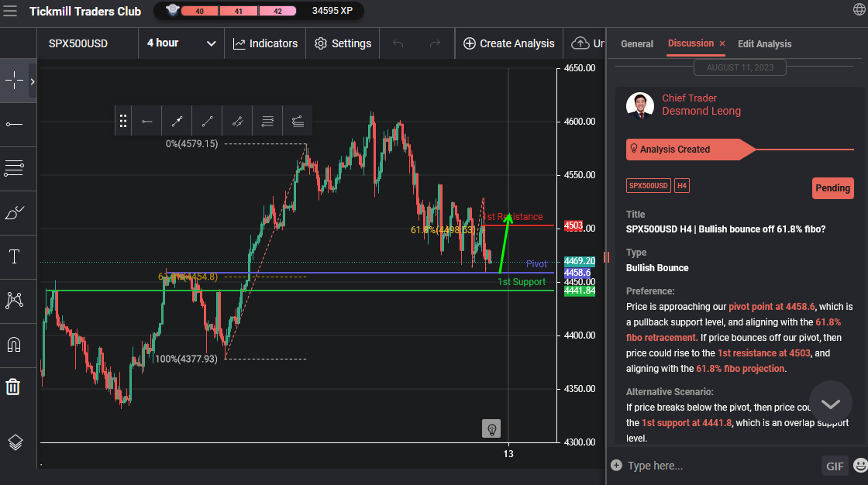This screenshot has width=868, height=485.
Task: Click the Tickmill Traders Club title
Action: coord(85,11)
